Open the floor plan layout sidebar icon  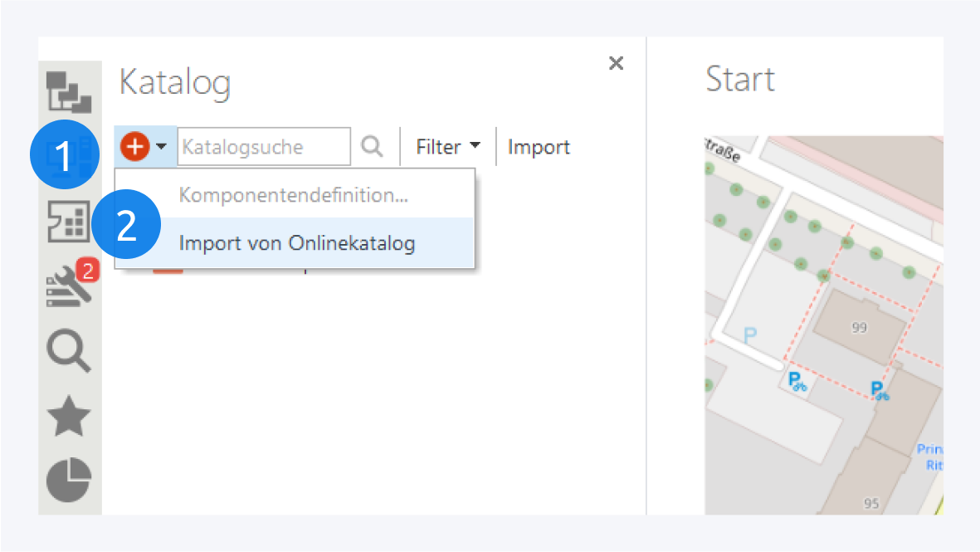click(69, 222)
